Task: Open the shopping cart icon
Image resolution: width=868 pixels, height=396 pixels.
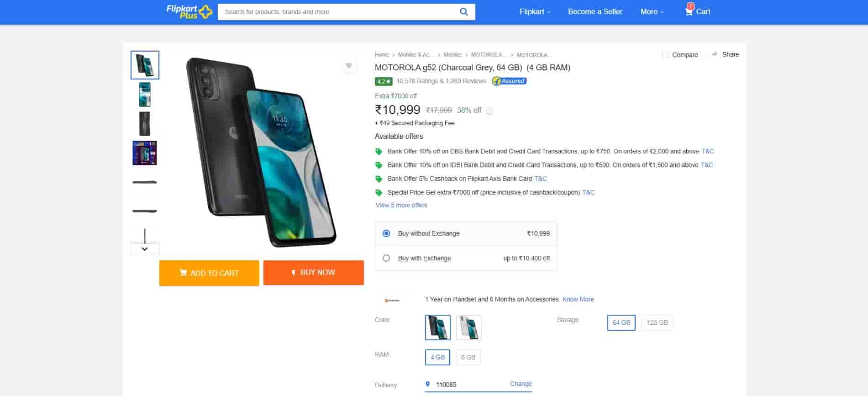Action: [x=689, y=11]
